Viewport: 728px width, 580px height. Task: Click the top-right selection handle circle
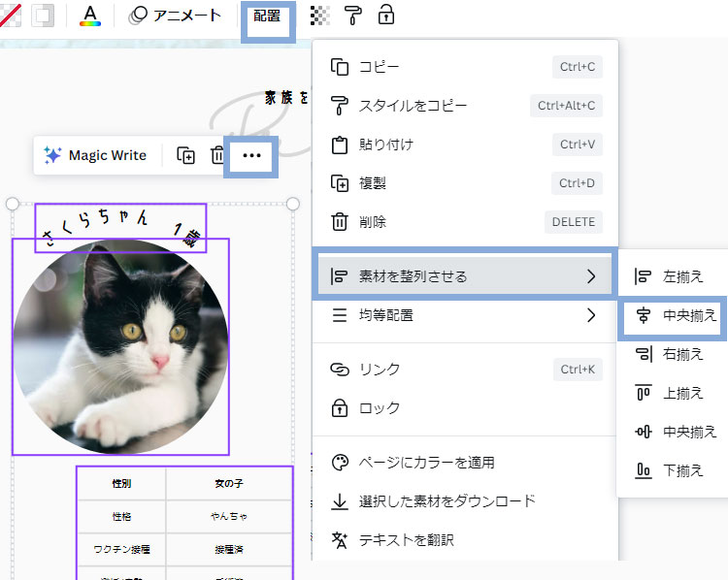(293, 204)
